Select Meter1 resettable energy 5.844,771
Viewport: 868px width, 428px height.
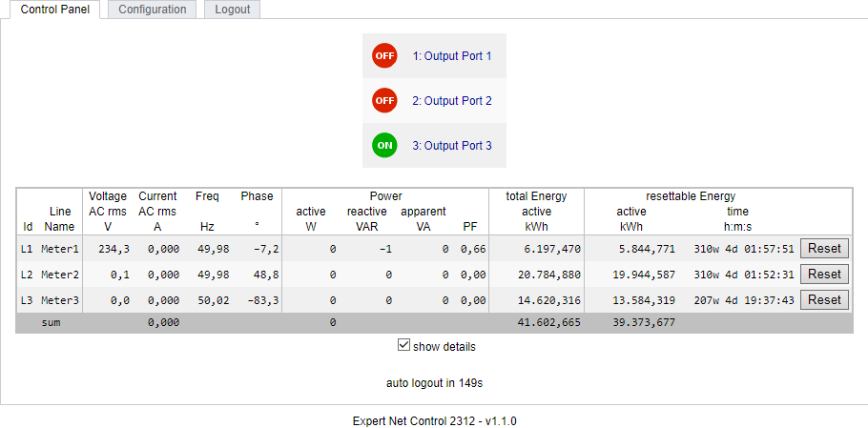click(647, 249)
